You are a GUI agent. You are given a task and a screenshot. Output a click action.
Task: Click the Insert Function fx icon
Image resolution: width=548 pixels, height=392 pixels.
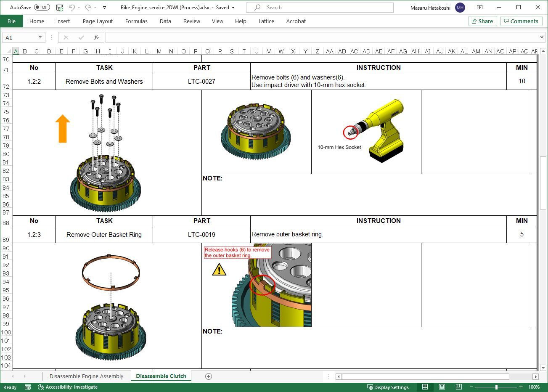(96, 37)
